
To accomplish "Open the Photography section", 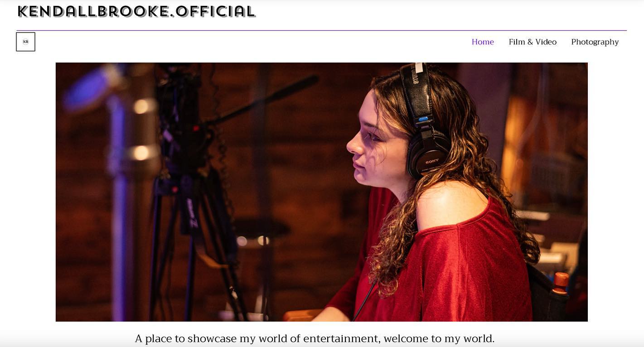I will 595,42.
